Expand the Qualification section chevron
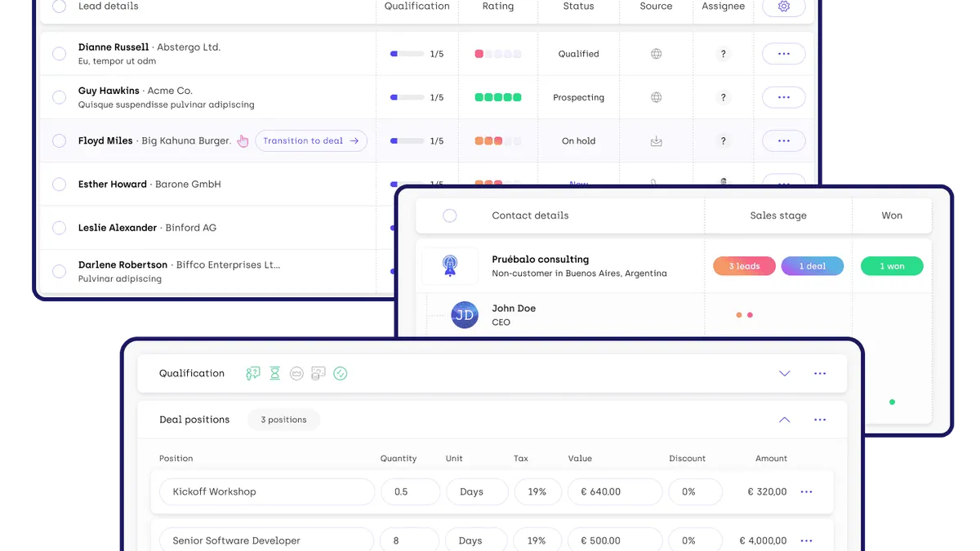This screenshot has height=551, width=980. click(x=785, y=373)
